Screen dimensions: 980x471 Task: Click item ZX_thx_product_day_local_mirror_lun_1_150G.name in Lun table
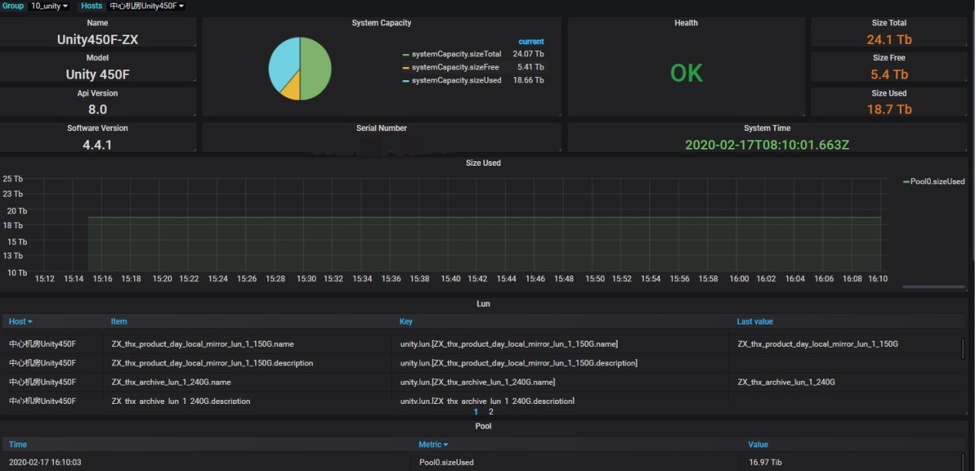(x=203, y=344)
